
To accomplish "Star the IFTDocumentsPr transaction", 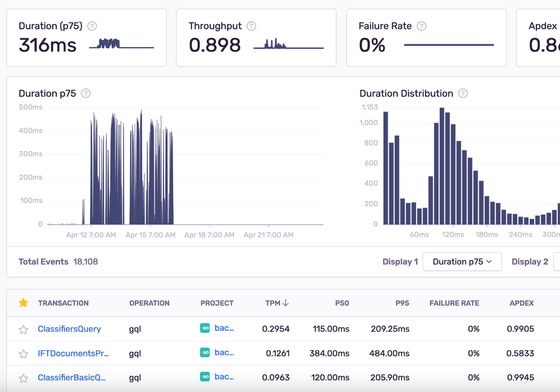I will [23, 354].
